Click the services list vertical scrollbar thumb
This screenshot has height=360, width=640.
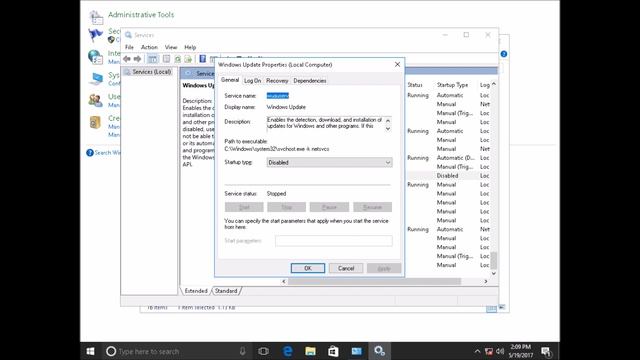click(494, 259)
